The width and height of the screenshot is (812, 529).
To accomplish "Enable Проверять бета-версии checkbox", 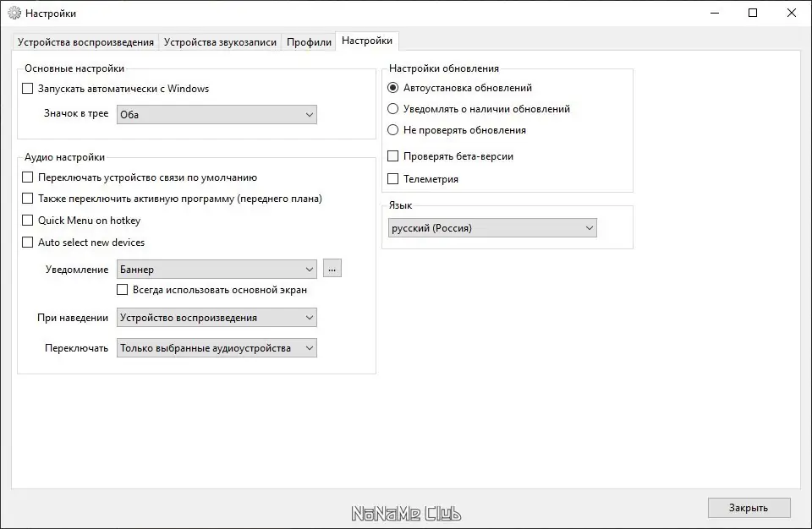I will point(393,156).
